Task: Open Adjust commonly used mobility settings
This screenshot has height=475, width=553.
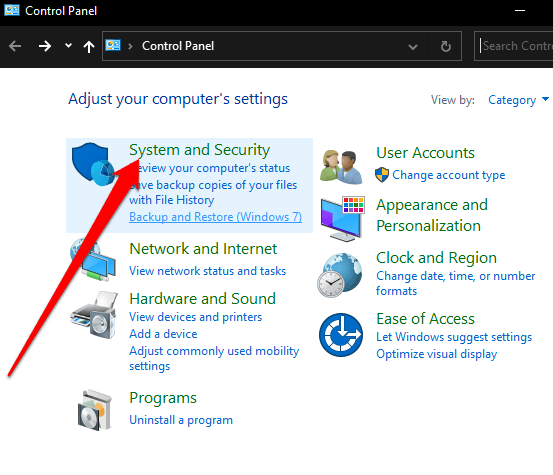Action: (x=214, y=358)
